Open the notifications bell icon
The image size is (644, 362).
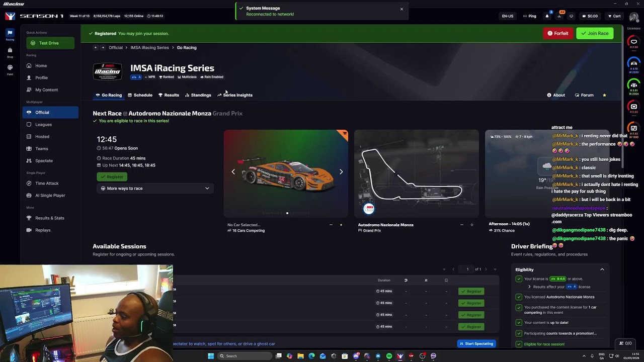coord(547,16)
